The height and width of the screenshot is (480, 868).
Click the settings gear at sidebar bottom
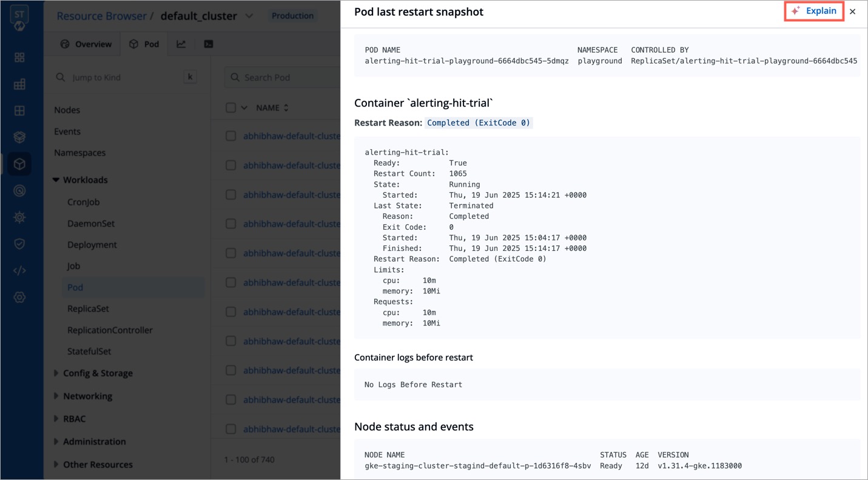point(19,297)
